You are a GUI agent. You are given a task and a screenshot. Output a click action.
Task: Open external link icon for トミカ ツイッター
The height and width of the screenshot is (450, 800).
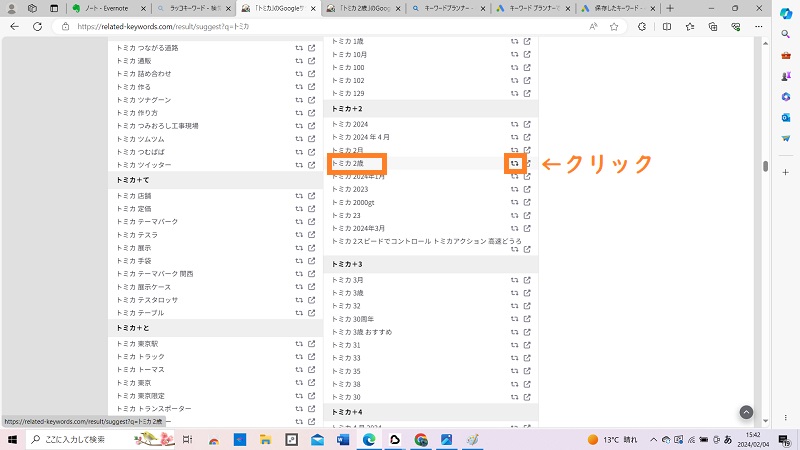tap(311, 165)
